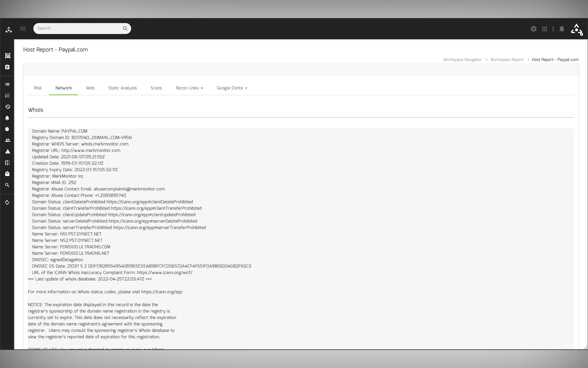
Task: Click the shopping bag sidebar icon
Action: click(x=7, y=174)
